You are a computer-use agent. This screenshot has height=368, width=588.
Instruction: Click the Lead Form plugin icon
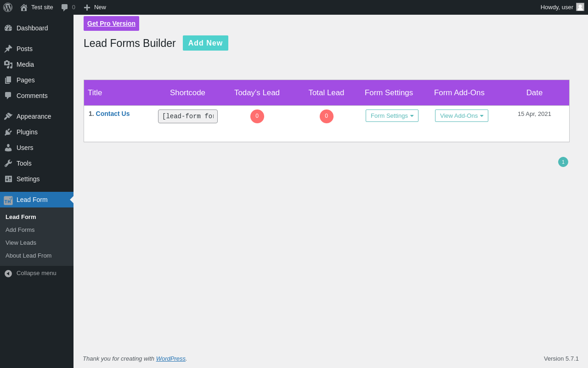[8, 200]
